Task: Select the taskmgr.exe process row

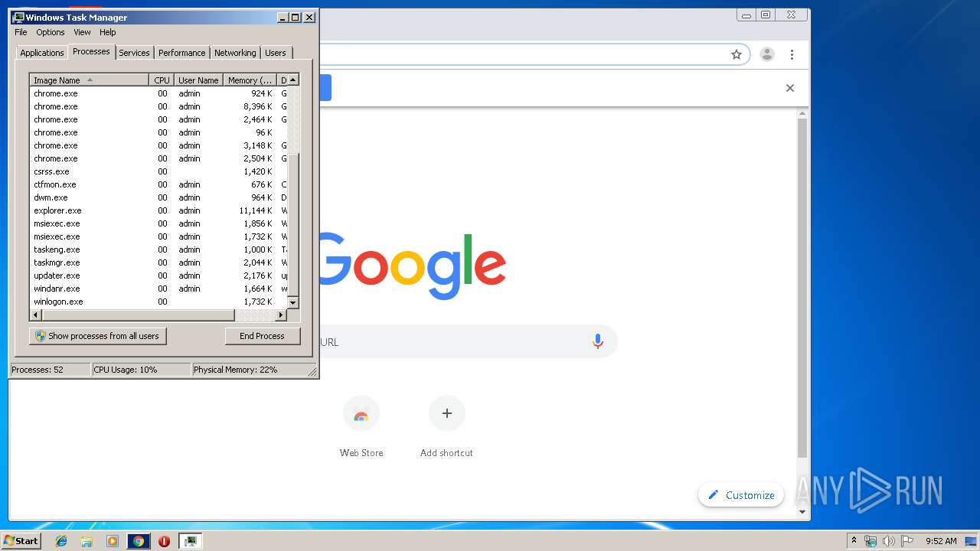Action: pos(158,262)
